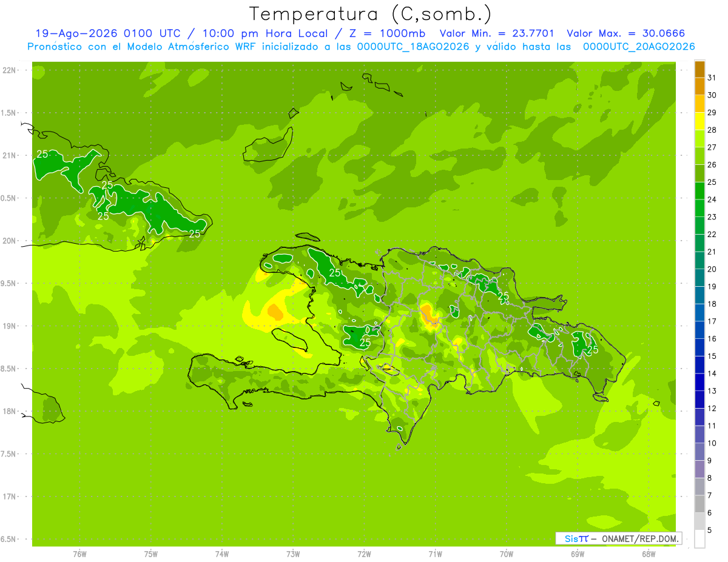Click the '16' label on the color scale
The width and height of the screenshot is (728, 562).
point(712,339)
